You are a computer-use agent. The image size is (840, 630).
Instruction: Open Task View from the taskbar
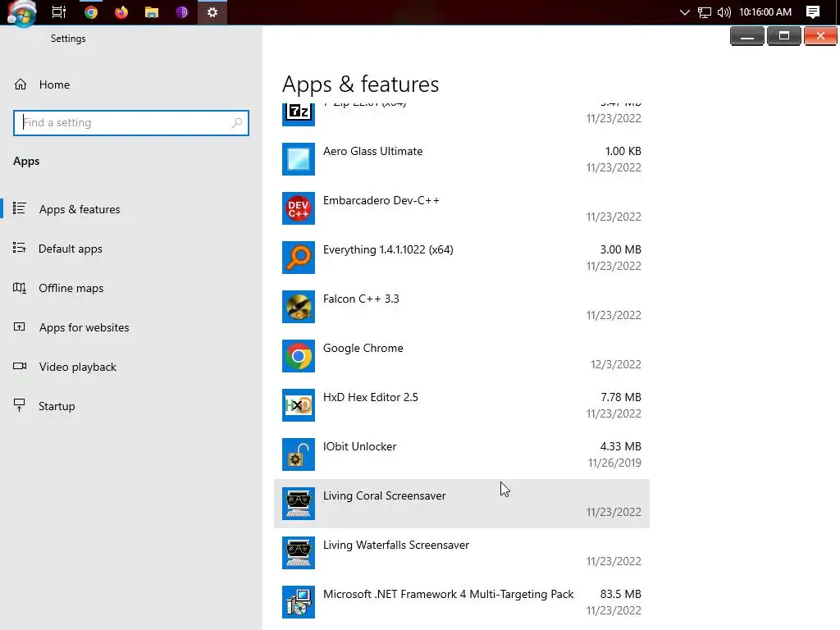[59, 11]
